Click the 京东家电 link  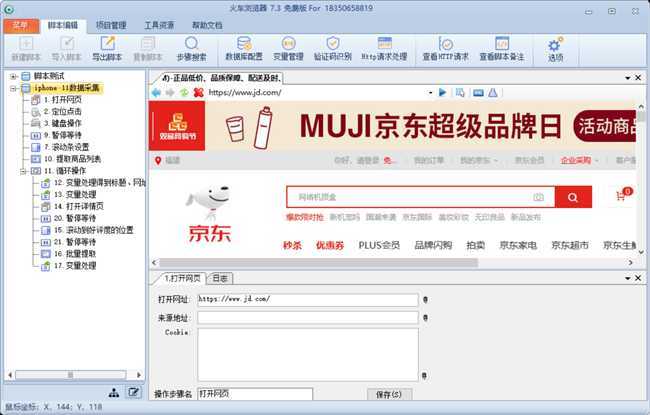(518, 245)
